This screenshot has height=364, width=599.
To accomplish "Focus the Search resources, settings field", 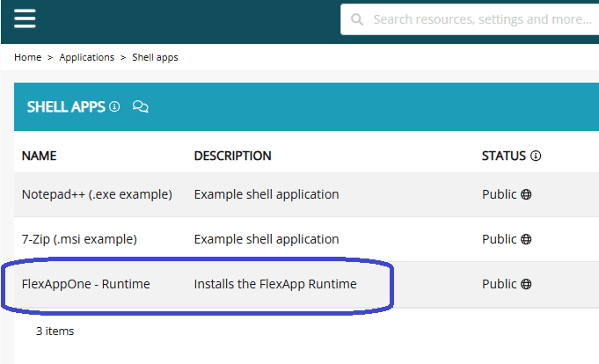I will click(x=479, y=19).
